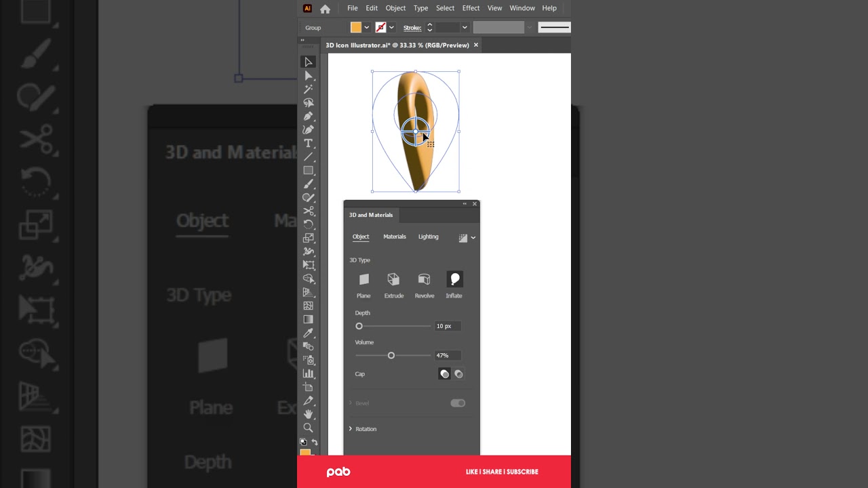Click the swap fill and stroke arrow
This screenshot has width=868, height=488.
point(315,443)
